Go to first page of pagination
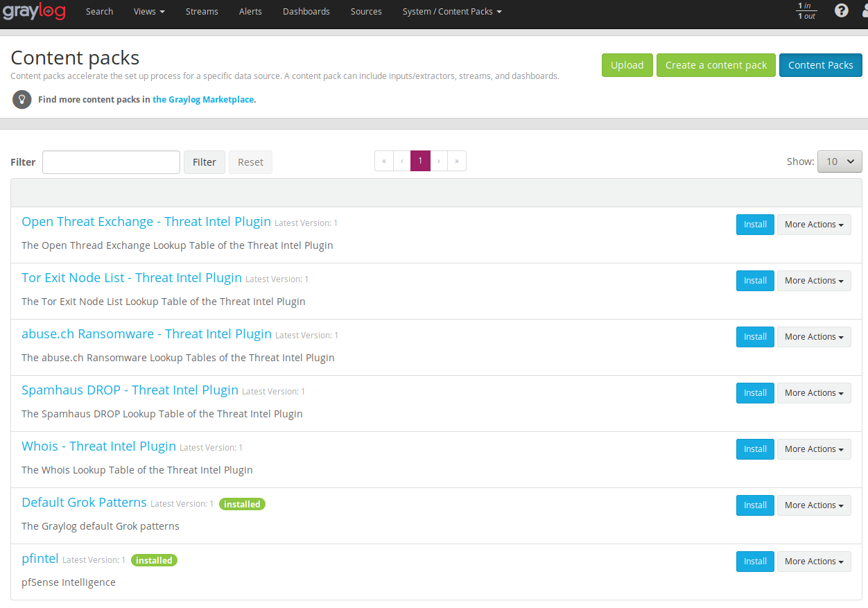The height and width of the screenshot is (608, 868). [384, 161]
